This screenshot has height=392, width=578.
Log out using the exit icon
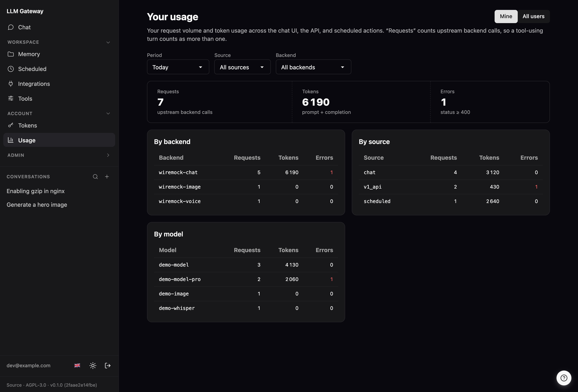click(x=108, y=365)
